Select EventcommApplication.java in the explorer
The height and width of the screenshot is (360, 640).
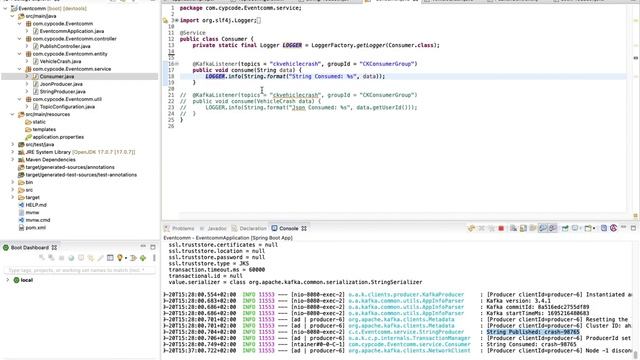point(71,31)
